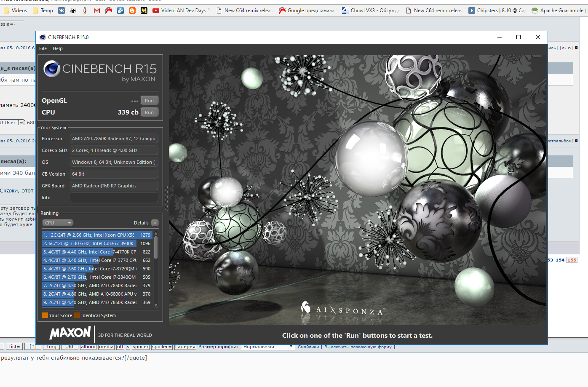The height and width of the screenshot is (387, 588).
Task: Click the Info input field
Action: 114,198
